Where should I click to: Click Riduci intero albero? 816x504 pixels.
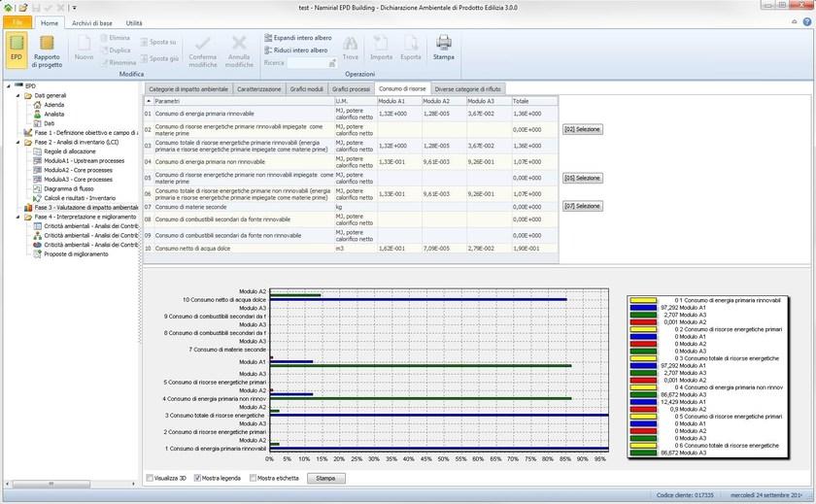tap(299, 50)
